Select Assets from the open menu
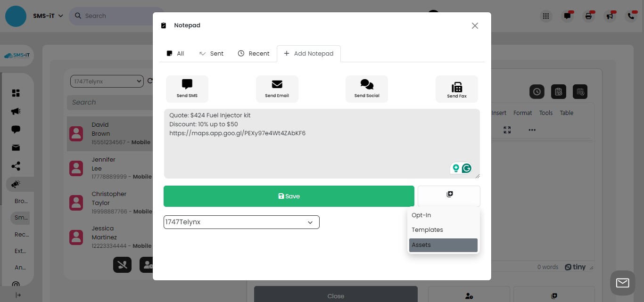Screen dimensions: 644x302 (x=421, y=245)
